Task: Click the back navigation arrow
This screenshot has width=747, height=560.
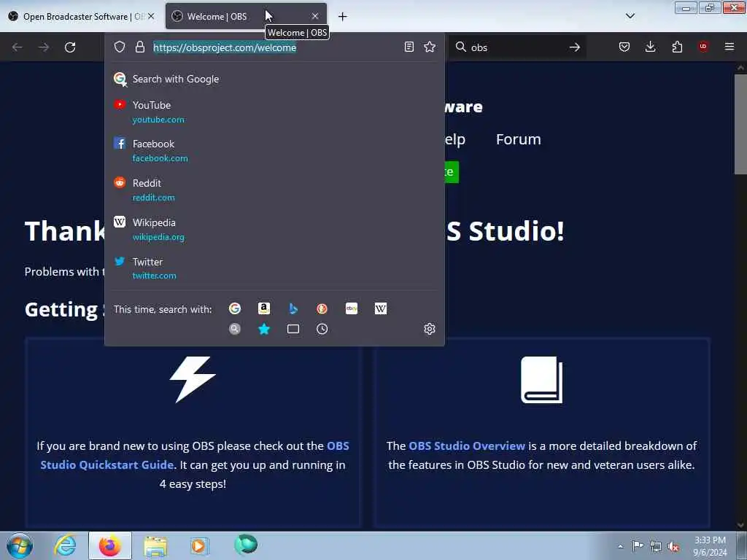Action: [18, 47]
